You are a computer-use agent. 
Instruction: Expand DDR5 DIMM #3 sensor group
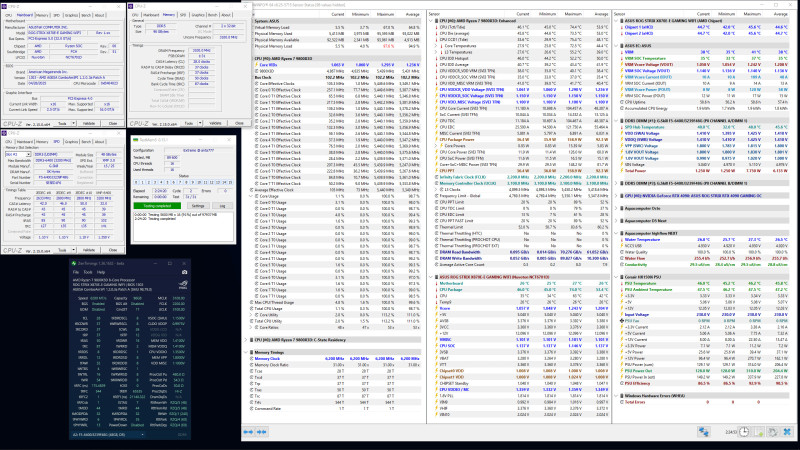point(616,183)
